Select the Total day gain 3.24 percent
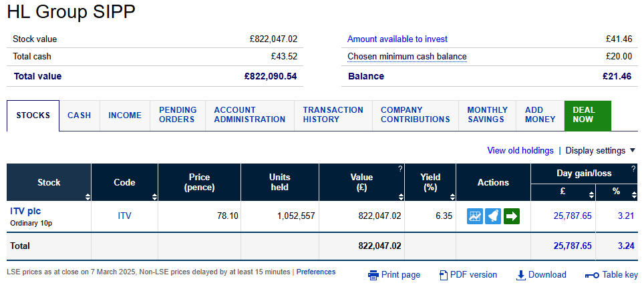Image resolution: width=644 pixels, height=287 pixels. (x=626, y=246)
